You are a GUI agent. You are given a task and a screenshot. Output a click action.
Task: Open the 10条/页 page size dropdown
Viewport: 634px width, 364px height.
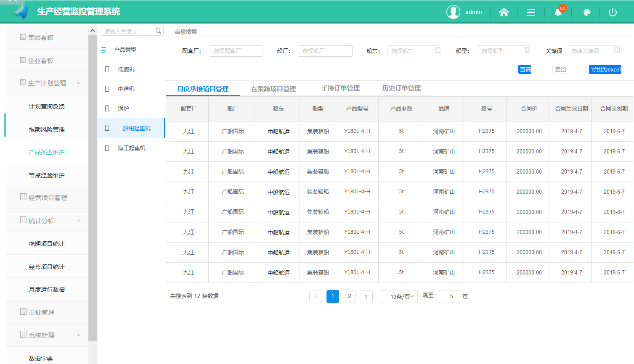point(398,296)
